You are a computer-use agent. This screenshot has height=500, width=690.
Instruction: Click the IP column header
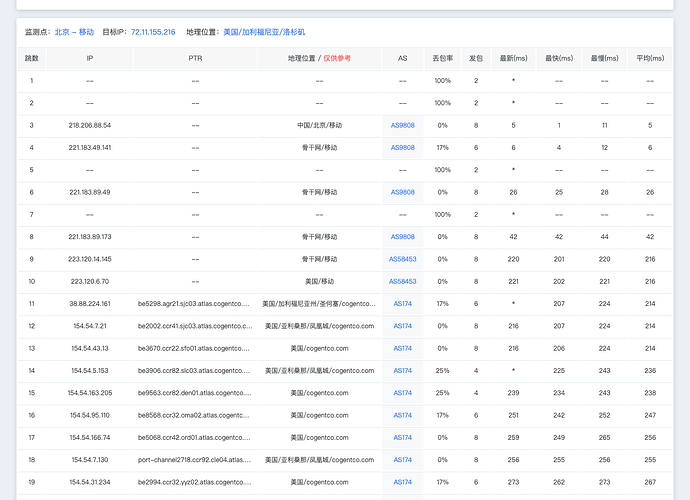tap(90, 58)
